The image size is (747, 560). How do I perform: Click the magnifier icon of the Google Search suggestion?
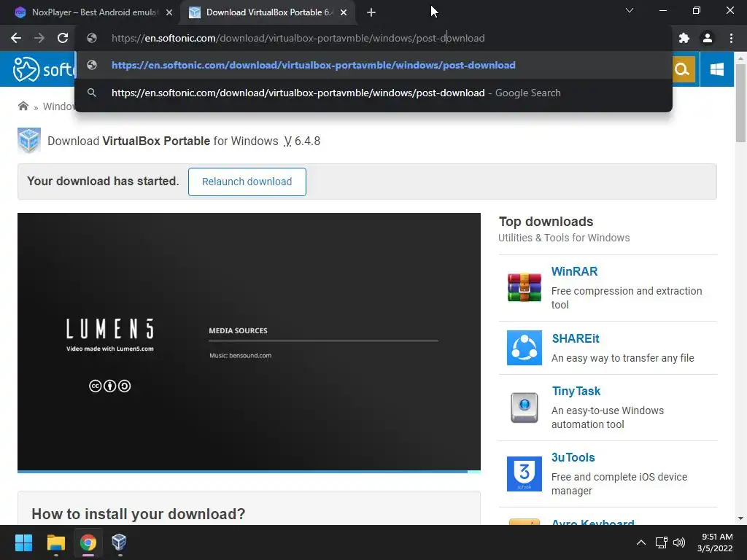click(92, 93)
